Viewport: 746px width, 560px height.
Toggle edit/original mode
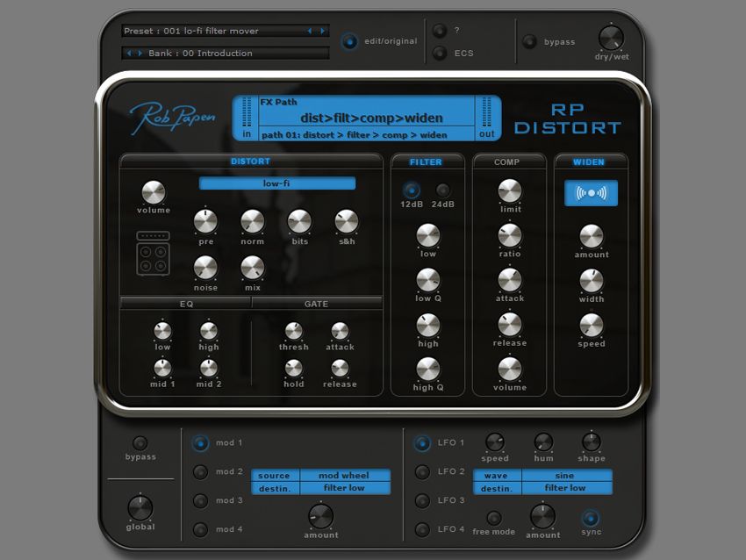(350, 40)
